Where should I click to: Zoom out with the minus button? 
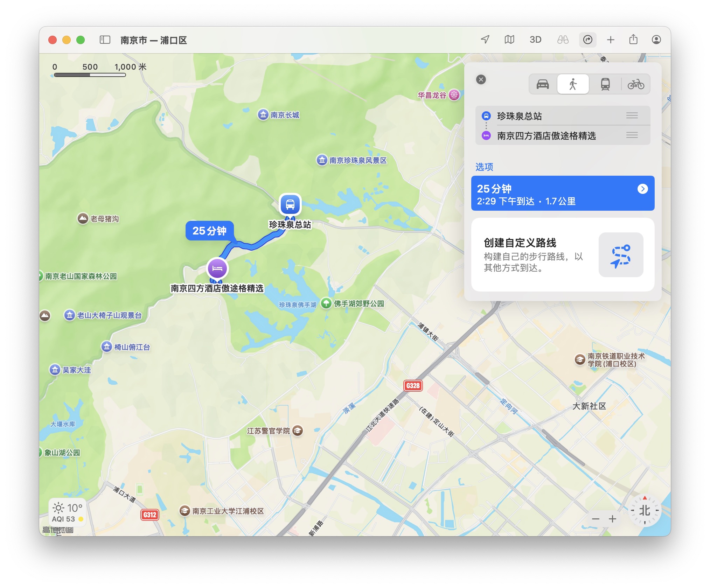tap(596, 519)
